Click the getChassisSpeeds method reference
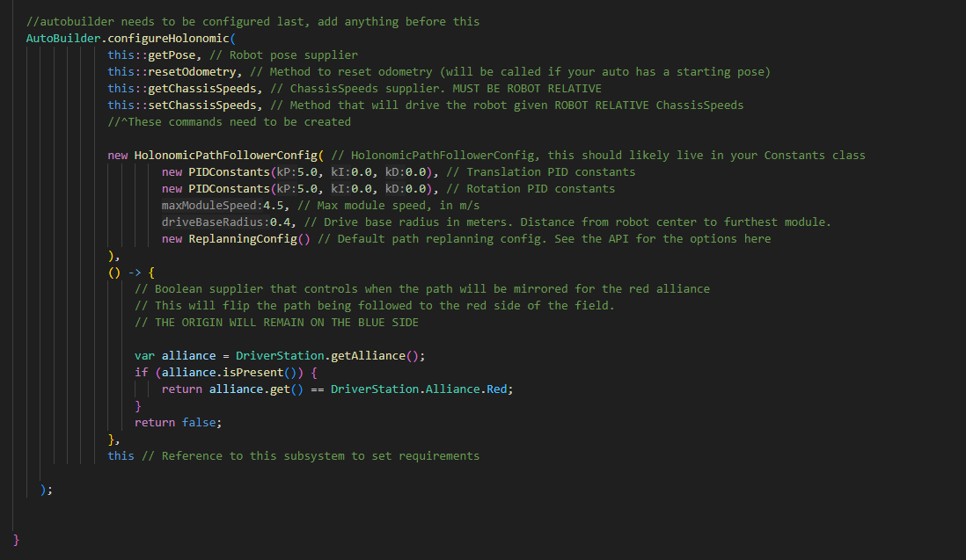 pos(202,88)
